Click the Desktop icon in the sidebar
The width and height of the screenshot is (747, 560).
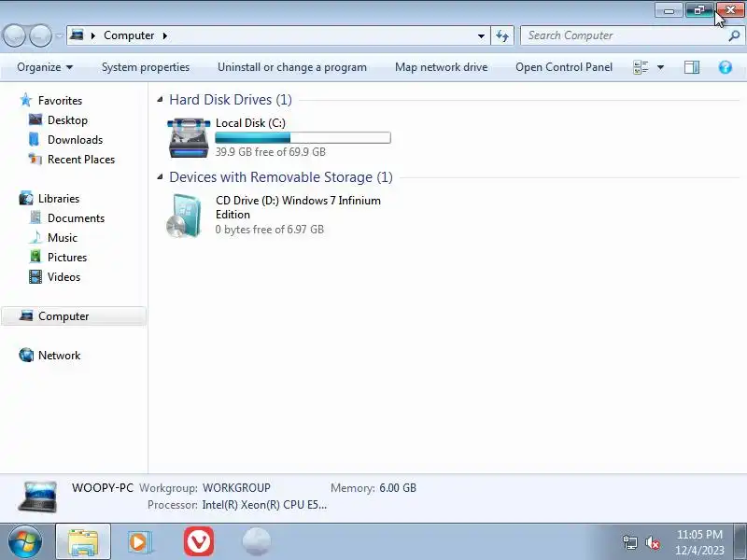coord(35,119)
